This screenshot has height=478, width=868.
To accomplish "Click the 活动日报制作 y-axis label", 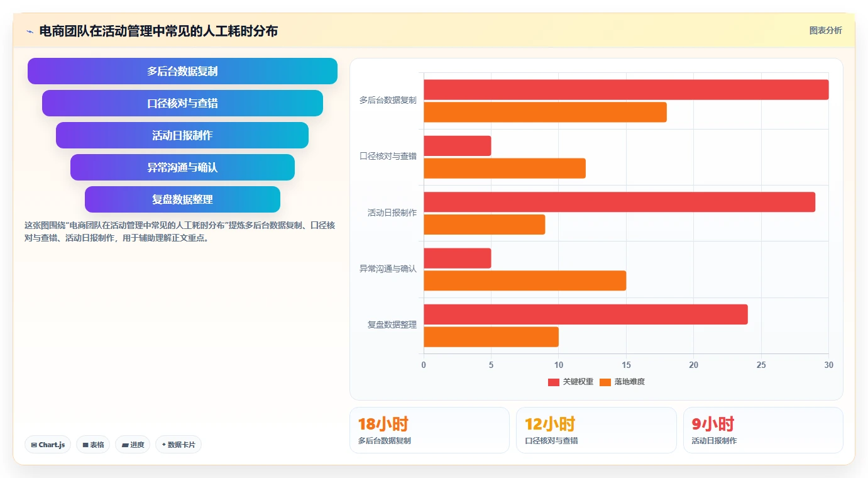I will [x=392, y=213].
